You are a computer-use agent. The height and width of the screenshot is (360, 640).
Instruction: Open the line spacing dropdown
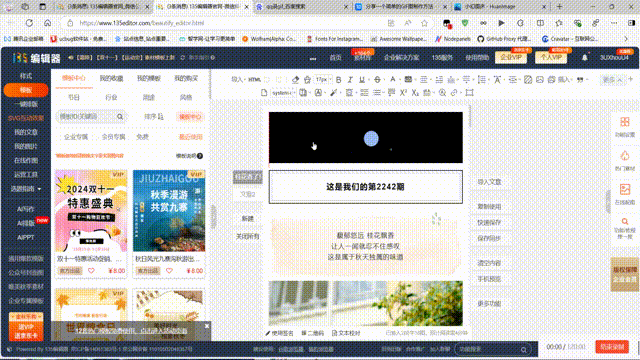pyautogui.click(x=483, y=80)
